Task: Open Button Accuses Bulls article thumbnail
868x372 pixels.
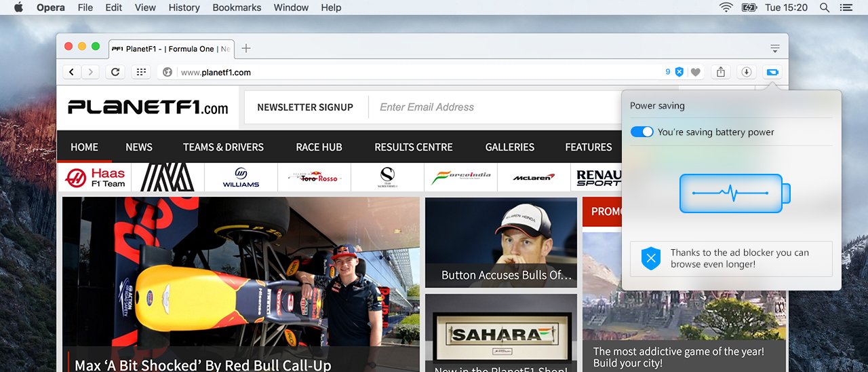Action: (x=501, y=242)
